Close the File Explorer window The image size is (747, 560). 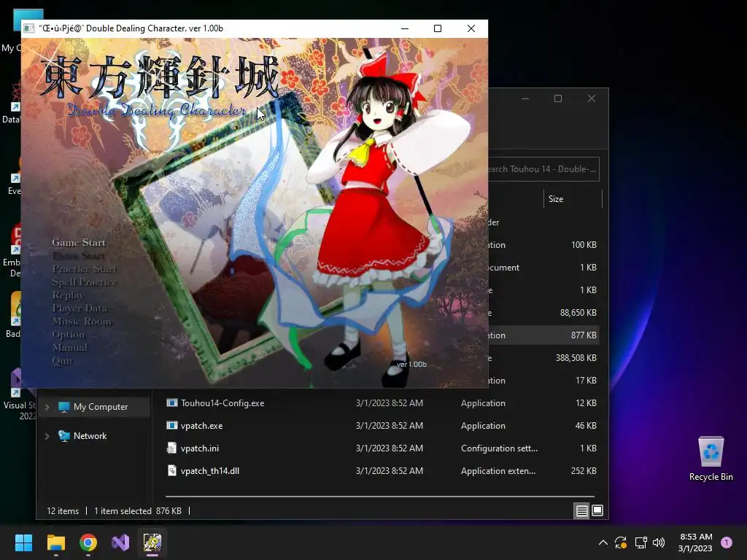[x=591, y=98]
